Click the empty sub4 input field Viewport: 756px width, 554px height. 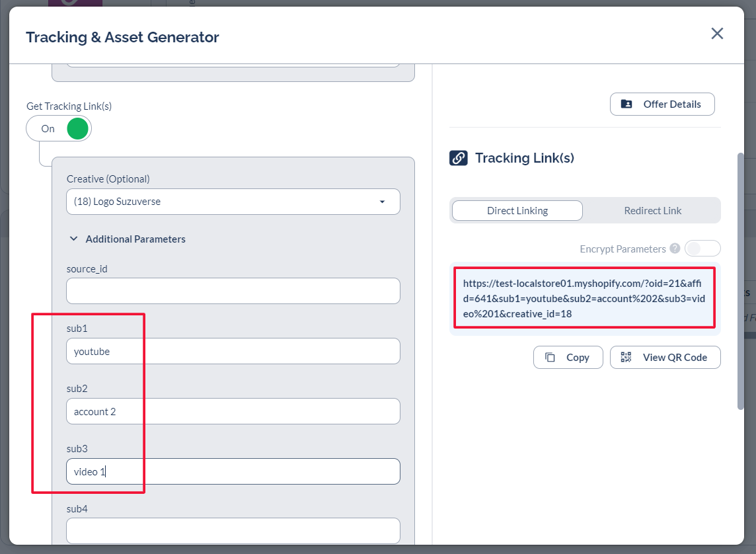point(233,531)
